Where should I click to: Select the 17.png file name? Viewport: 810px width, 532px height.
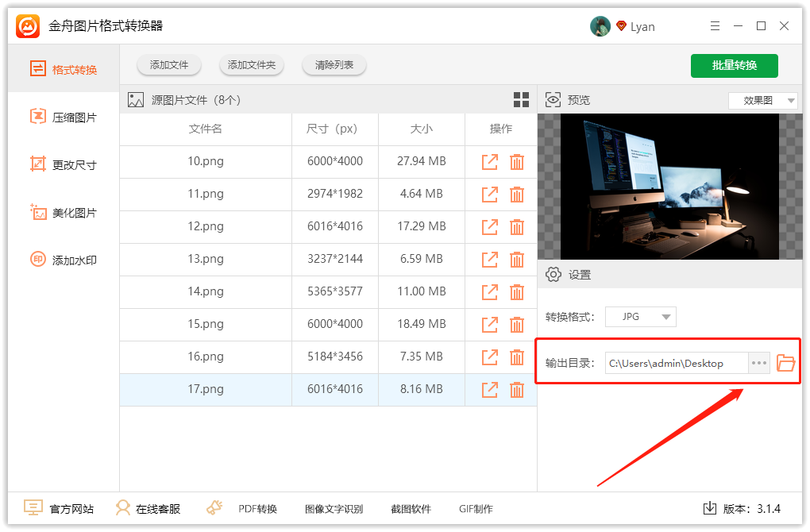(206, 389)
